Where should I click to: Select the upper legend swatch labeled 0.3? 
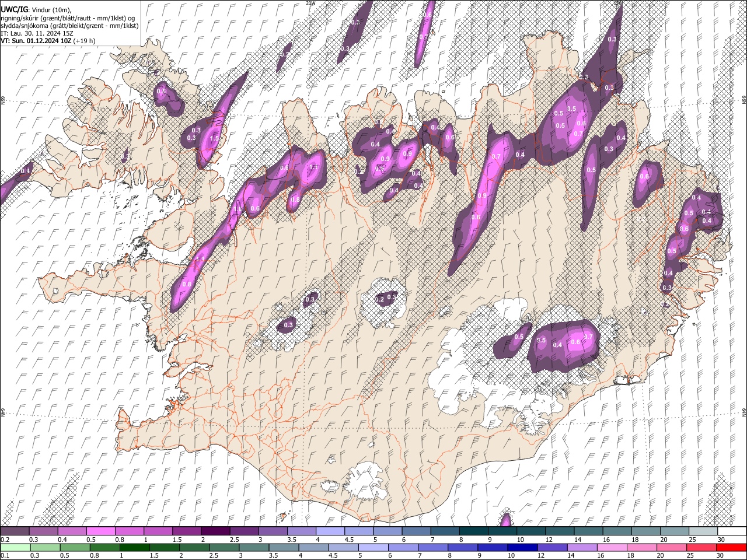43,531
